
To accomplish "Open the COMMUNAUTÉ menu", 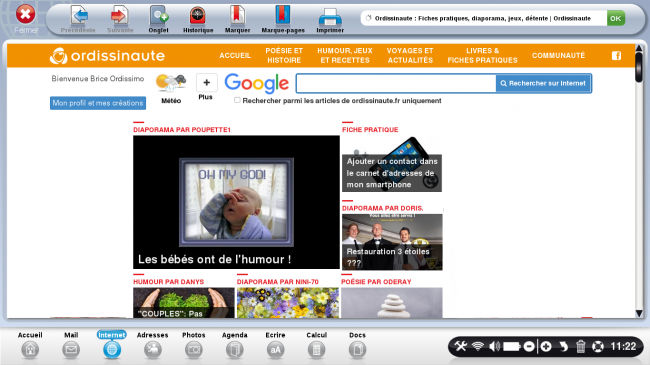I will point(558,56).
